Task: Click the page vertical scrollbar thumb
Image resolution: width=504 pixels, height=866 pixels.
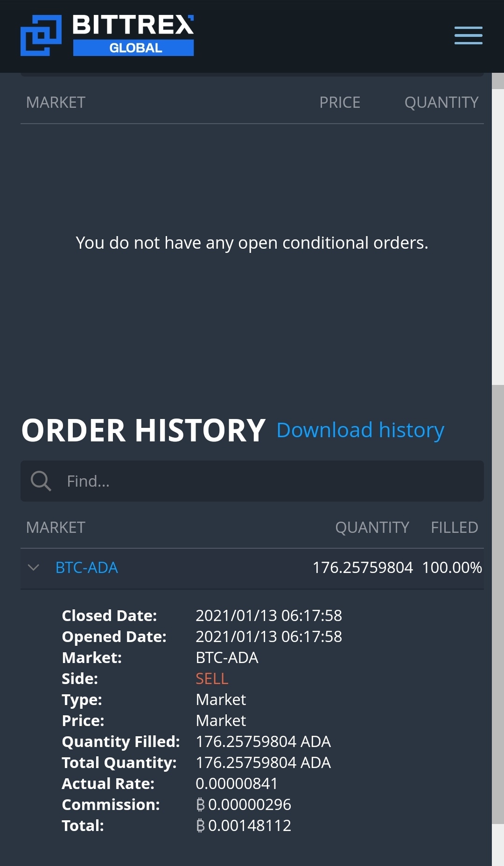Action: [498, 607]
